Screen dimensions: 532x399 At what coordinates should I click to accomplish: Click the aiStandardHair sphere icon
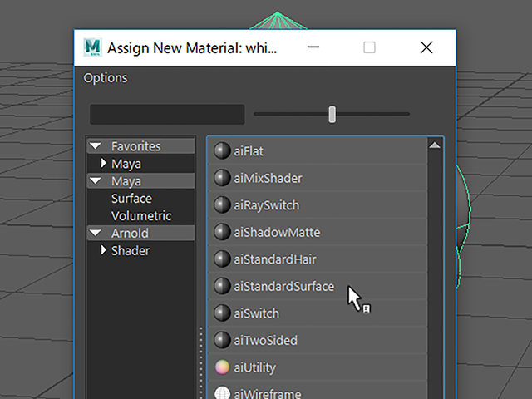(x=222, y=259)
